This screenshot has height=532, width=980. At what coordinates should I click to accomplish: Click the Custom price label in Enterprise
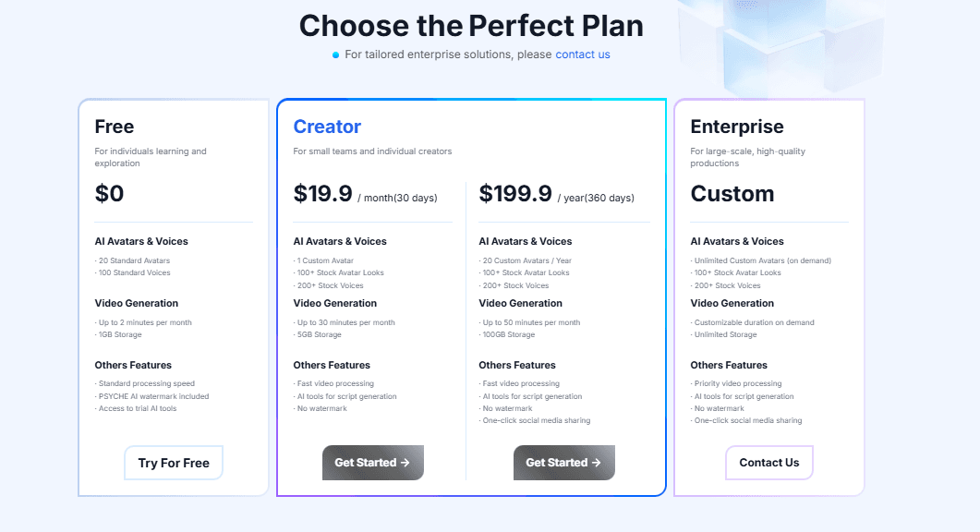[732, 194]
